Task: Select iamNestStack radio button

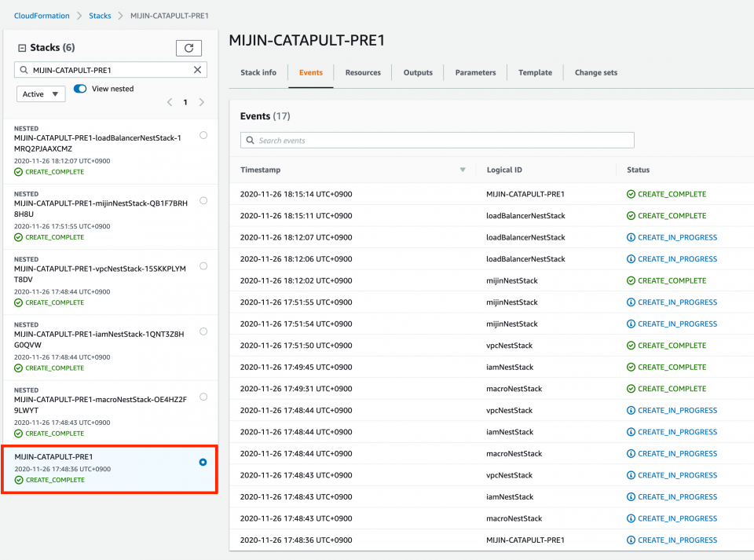Action: click(x=203, y=331)
